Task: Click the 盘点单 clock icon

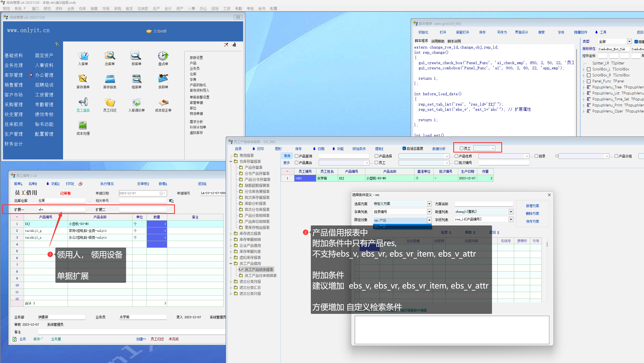Action: [163, 56]
